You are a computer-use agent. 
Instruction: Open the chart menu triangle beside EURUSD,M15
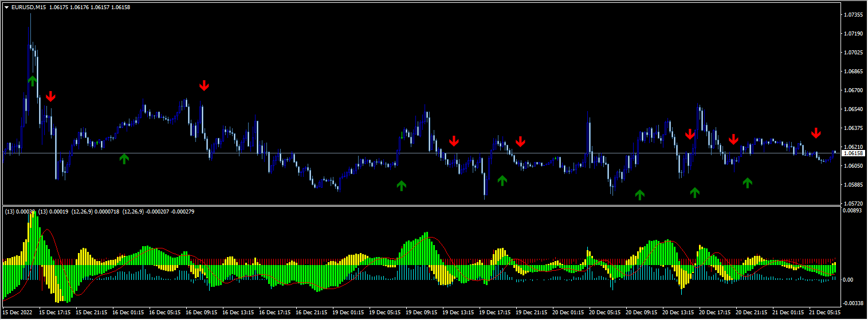pyautogui.click(x=6, y=7)
